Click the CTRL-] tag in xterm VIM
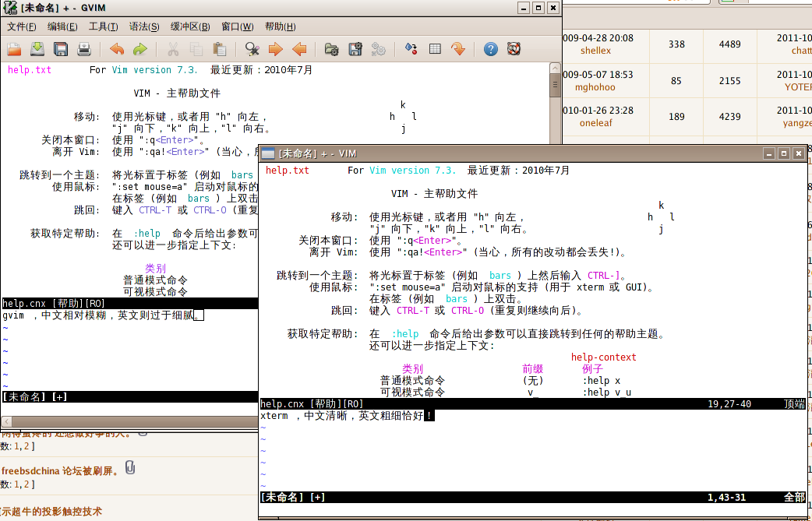Screen dimensions: 812x521 coord(603,276)
